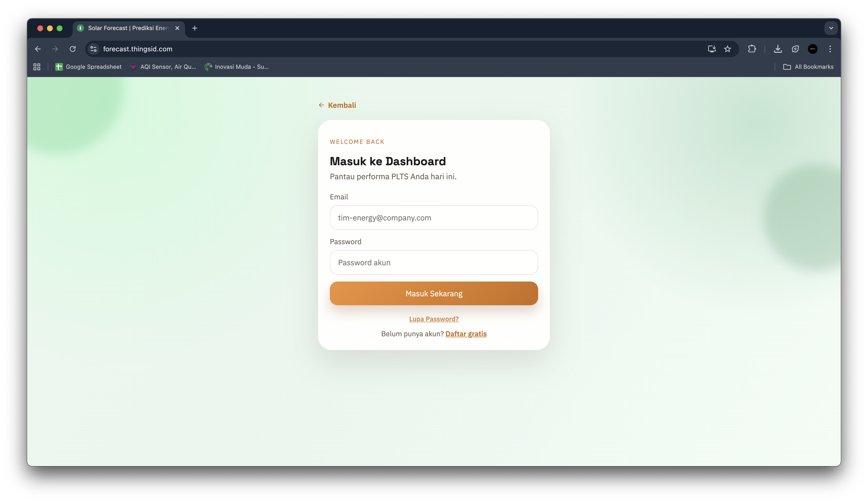Screen dimensions: 868x502
Task: Reload the current page
Action: click(x=73, y=49)
